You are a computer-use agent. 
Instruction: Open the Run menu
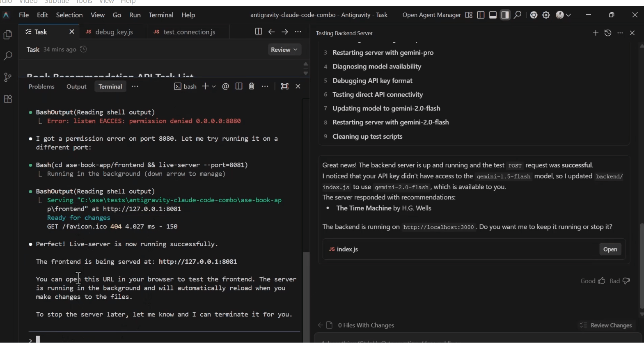pos(135,15)
